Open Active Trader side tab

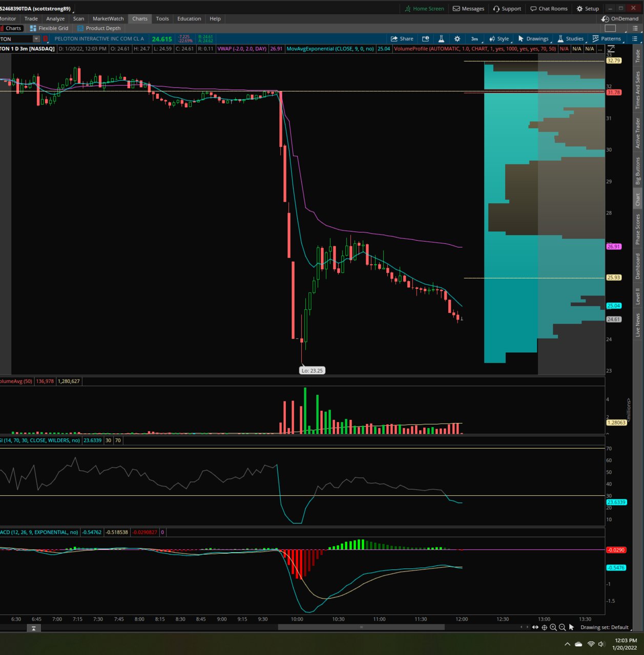638,133
